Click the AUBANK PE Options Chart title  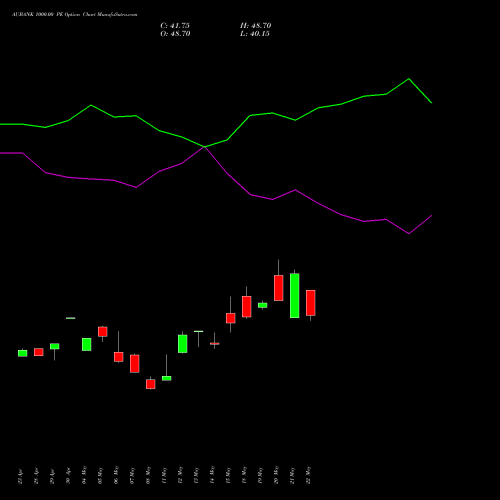pos(75,15)
